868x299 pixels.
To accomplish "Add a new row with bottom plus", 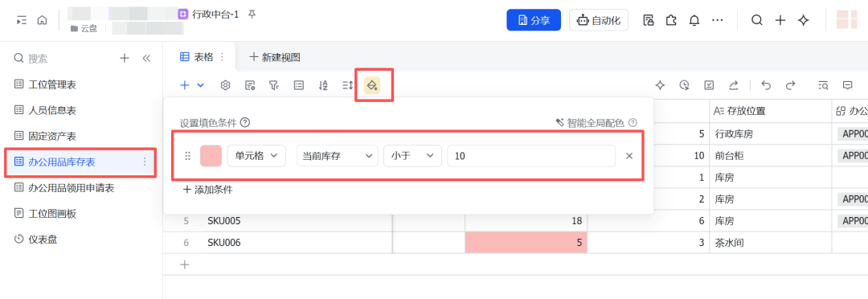I will [x=185, y=264].
